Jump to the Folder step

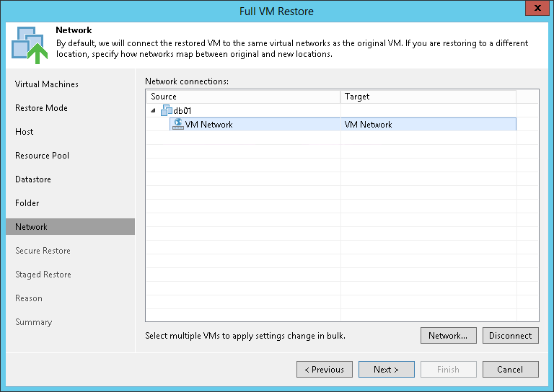pos(27,203)
